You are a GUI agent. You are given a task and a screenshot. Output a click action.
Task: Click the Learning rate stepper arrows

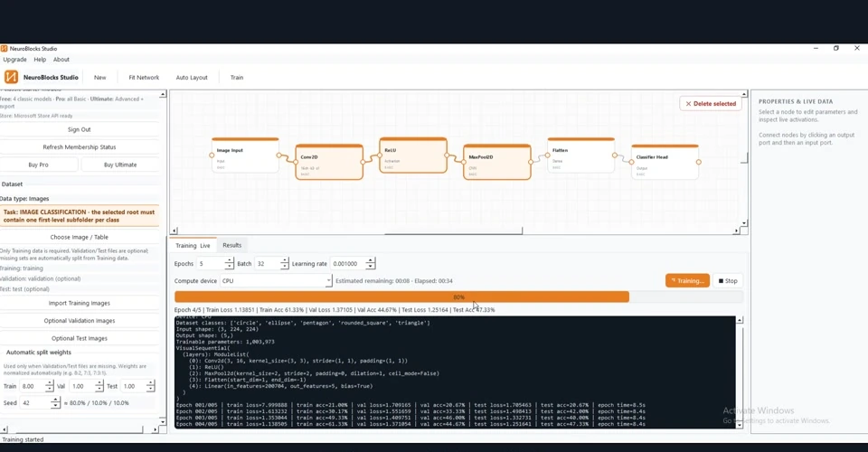pyautogui.click(x=371, y=264)
